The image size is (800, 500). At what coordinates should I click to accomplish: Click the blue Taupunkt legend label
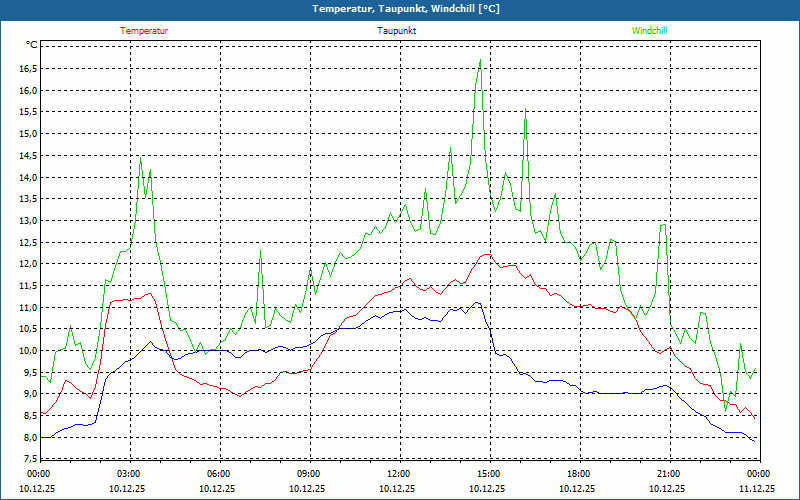(397, 31)
